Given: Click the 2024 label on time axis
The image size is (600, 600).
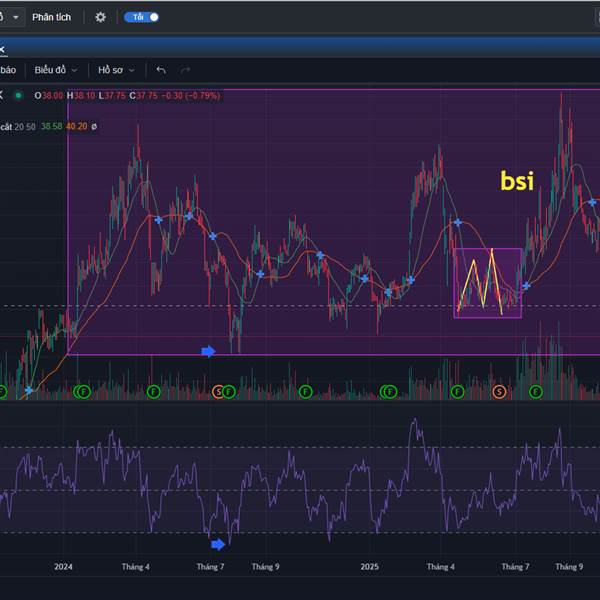Looking at the screenshot, I should [x=63, y=567].
